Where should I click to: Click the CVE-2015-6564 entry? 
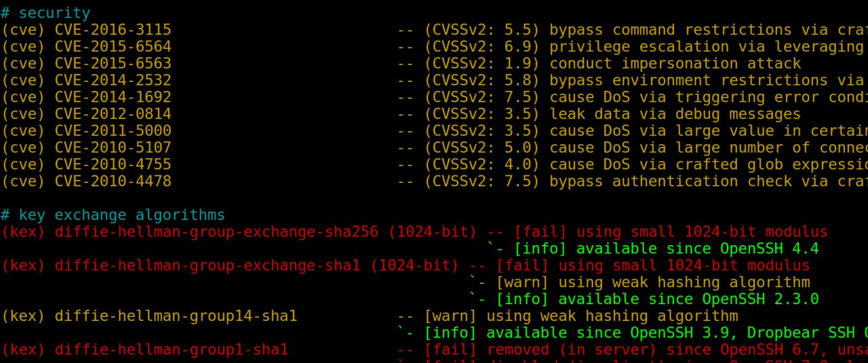pyautogui.click(x=113, y=47)
